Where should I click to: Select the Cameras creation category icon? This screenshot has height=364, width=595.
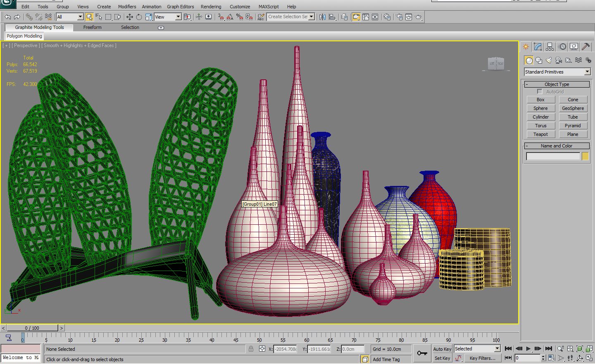558,60
